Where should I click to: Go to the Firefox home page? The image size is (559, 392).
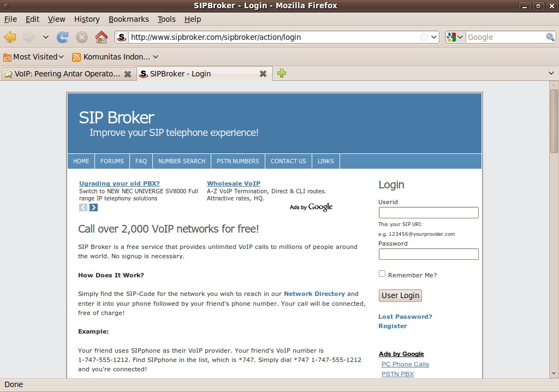(101, 37)
